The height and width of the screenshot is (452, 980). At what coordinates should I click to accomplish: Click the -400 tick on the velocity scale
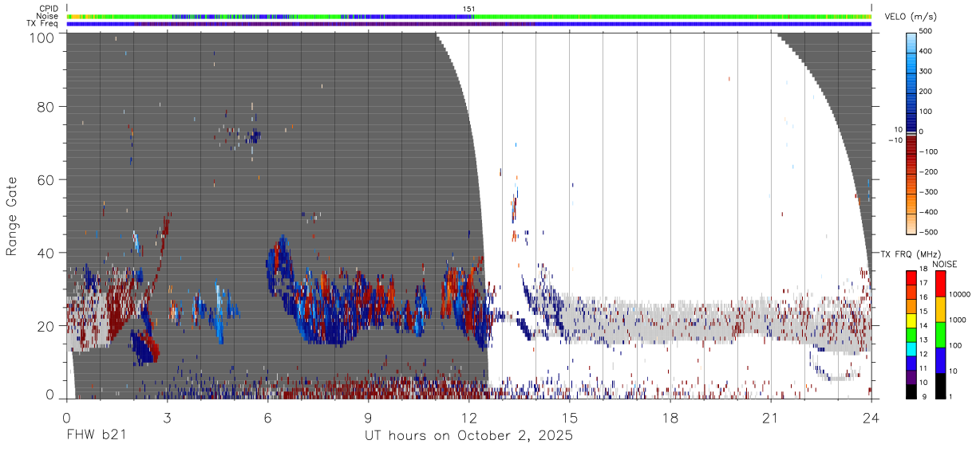tap(929, 212)
